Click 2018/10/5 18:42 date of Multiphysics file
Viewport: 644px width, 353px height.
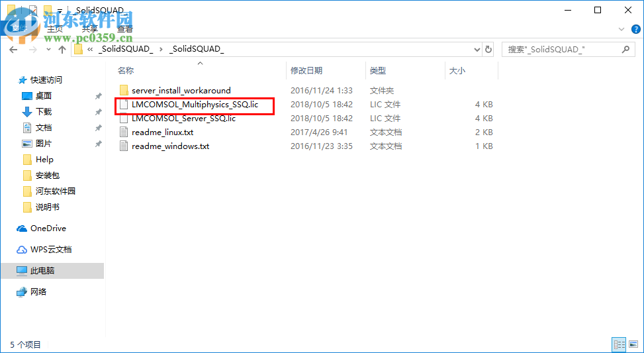321,105
